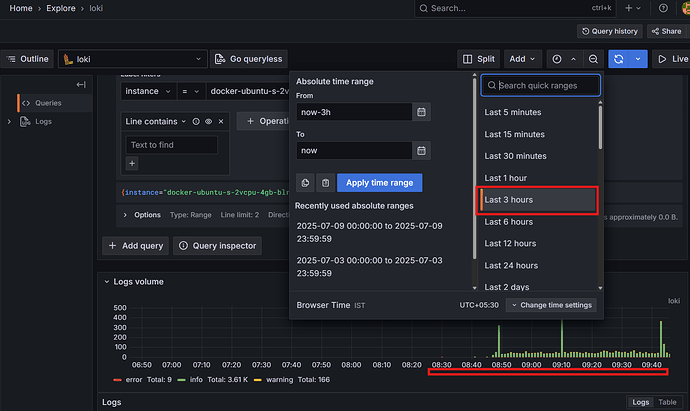Viewport: 690px width, 411px height.
Task: Click the To time input field
Action: pos(354,150)
